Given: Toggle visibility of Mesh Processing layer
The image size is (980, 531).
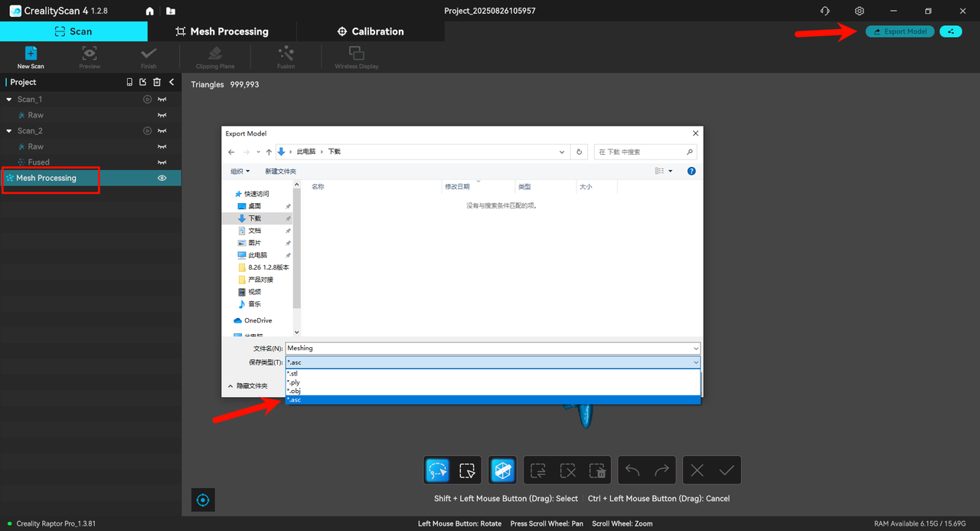Looking at the screenshot, I should 162,178.
